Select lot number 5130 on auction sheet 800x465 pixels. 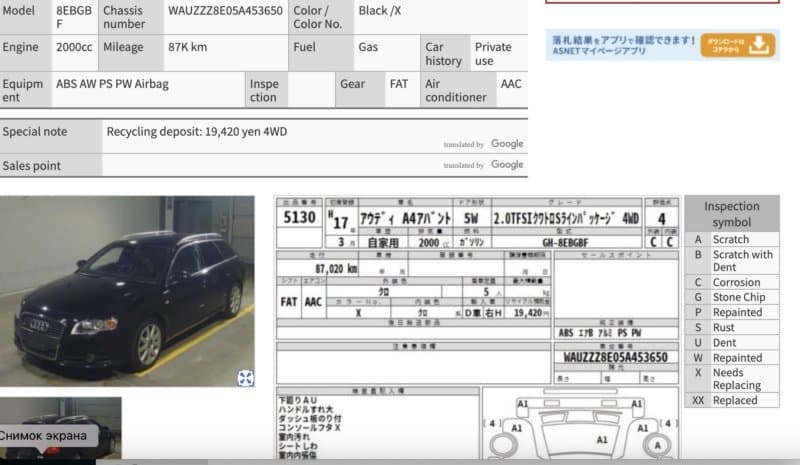coord(299,218)
